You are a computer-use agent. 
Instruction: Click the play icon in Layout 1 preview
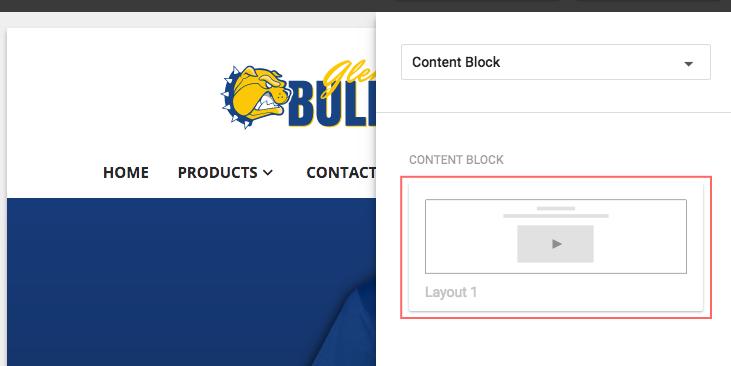tap(556, 244)
